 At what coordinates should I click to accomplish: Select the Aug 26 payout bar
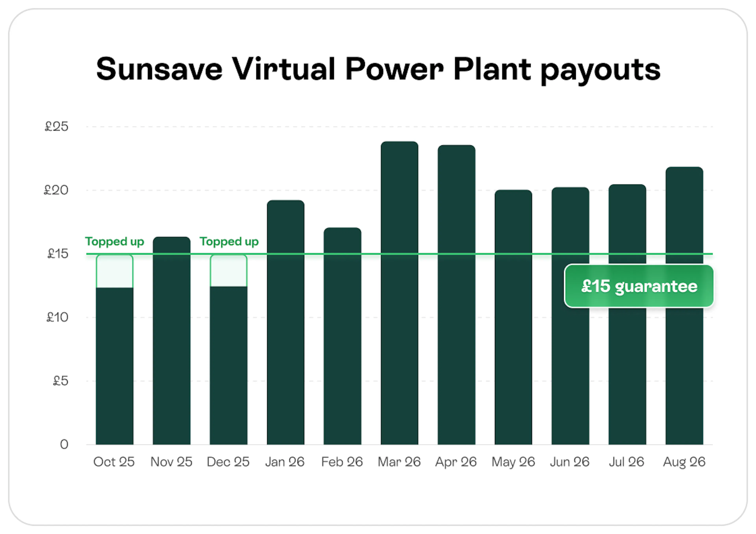[684, 306]
